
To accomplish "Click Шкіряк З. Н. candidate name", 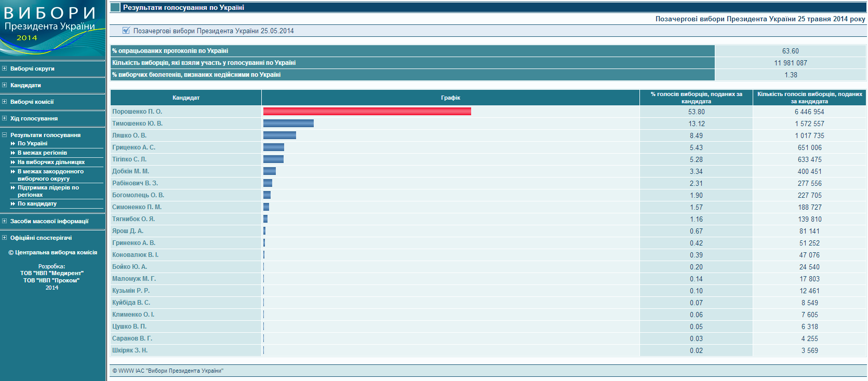I will pos(130,350).
